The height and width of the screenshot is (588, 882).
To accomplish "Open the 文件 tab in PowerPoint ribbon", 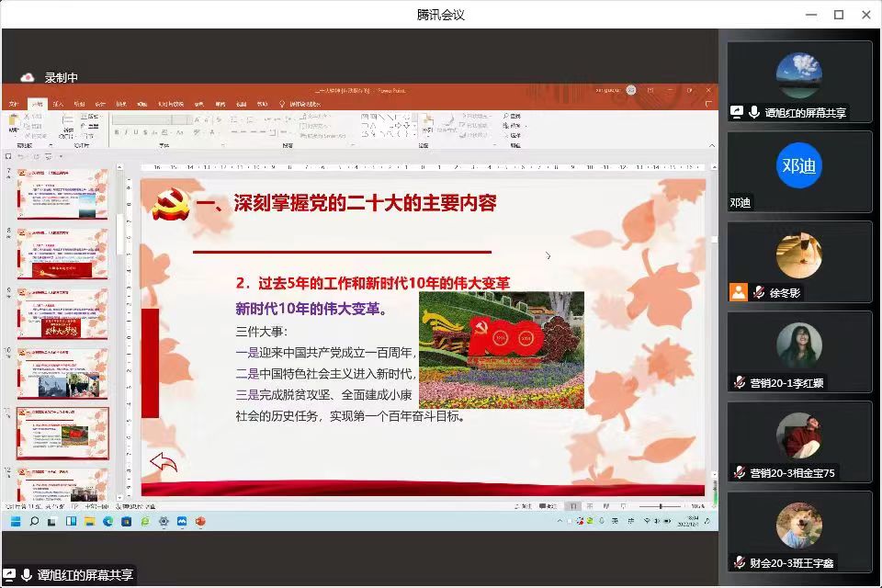I will tap(14, 104).
